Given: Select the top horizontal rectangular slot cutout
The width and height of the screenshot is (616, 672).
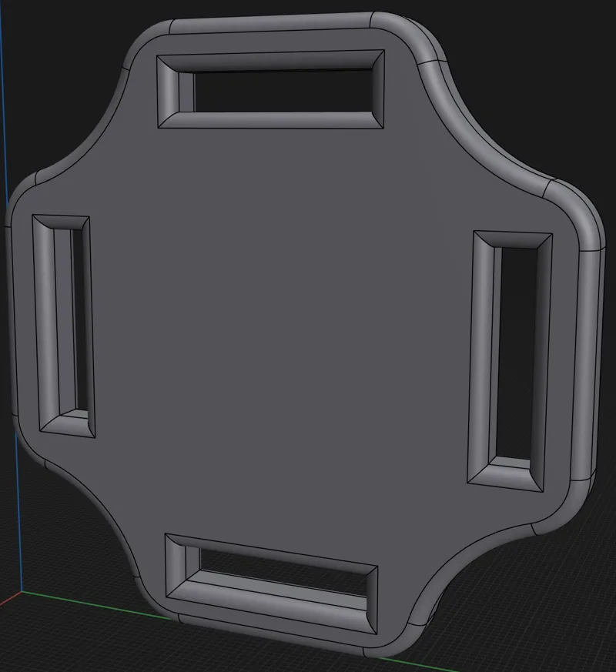Looking at the screenshot, I should [270, 89].
